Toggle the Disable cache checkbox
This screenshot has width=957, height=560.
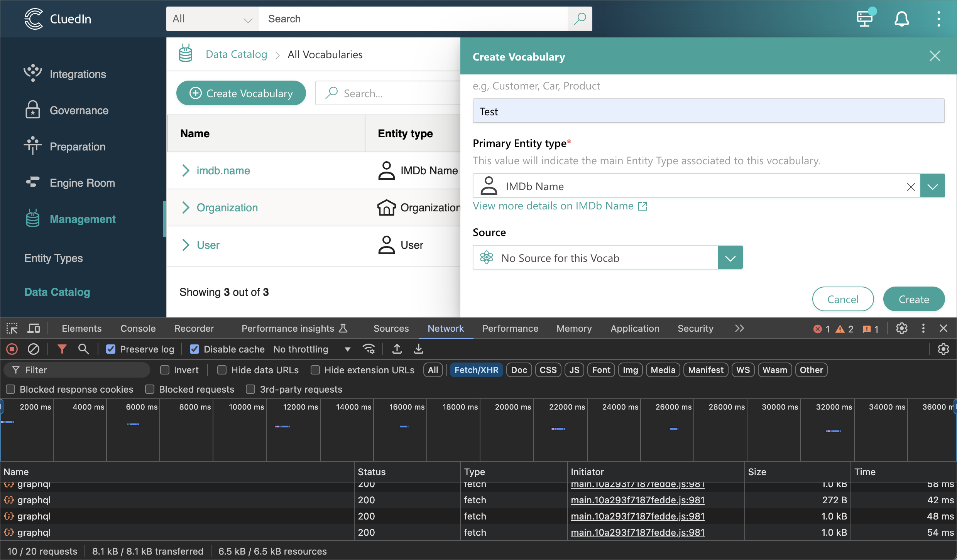194,349
